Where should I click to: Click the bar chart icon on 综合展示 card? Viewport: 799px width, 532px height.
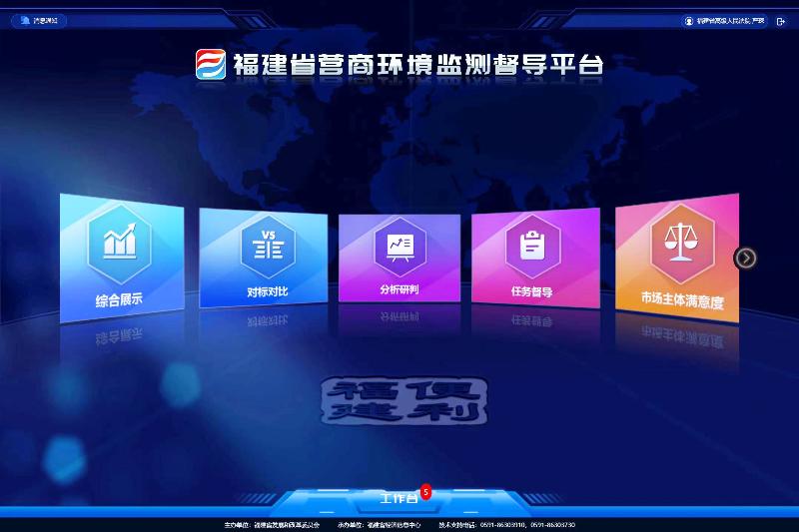point(119,241)
